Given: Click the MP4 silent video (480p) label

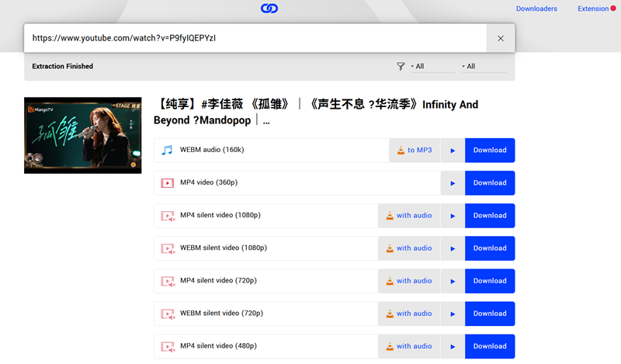Looking at the screenshot, I should click(218, 346).
